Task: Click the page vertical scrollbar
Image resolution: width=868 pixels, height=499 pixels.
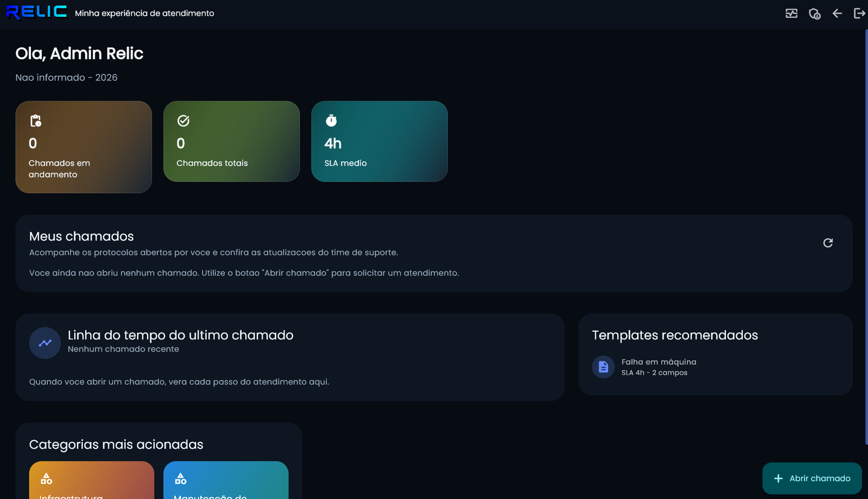Action: coord(866,237)
